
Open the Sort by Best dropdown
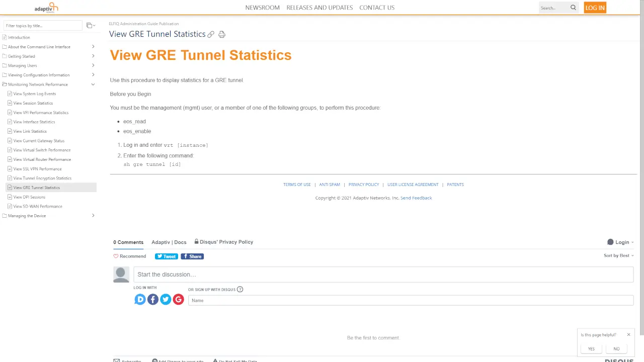pos(618,256)
